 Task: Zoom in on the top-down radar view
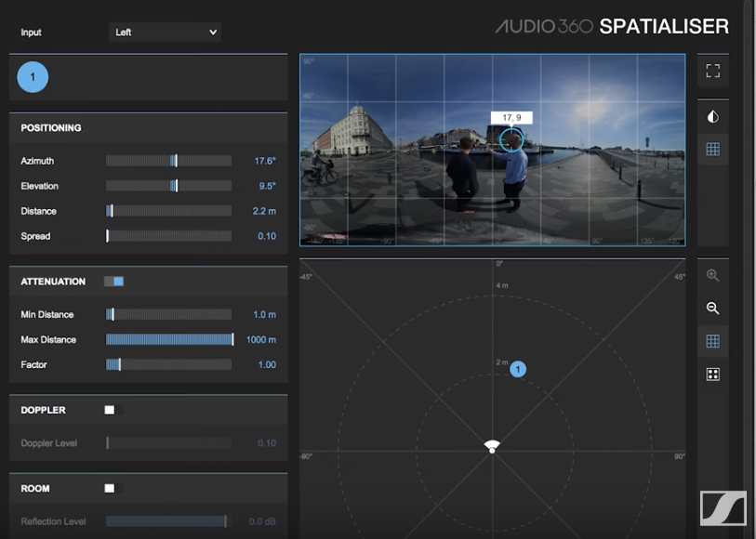tap(712, 275)
